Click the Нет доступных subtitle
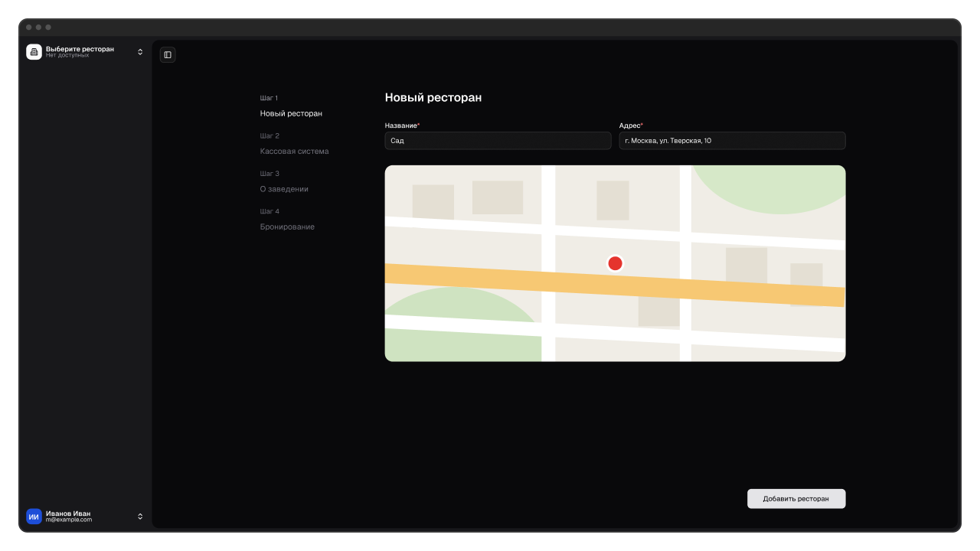The height and width of the screenshot is (551, 980). (67, 56)
